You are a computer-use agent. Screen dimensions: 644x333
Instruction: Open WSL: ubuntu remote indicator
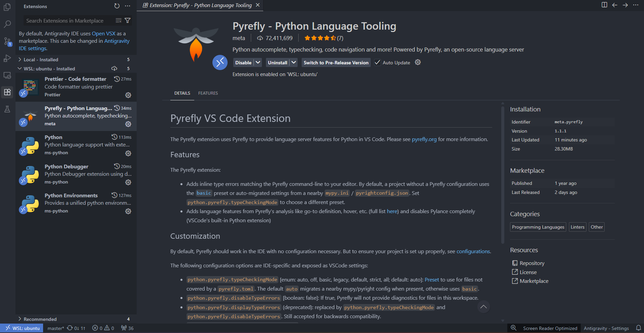coord(22,328)
